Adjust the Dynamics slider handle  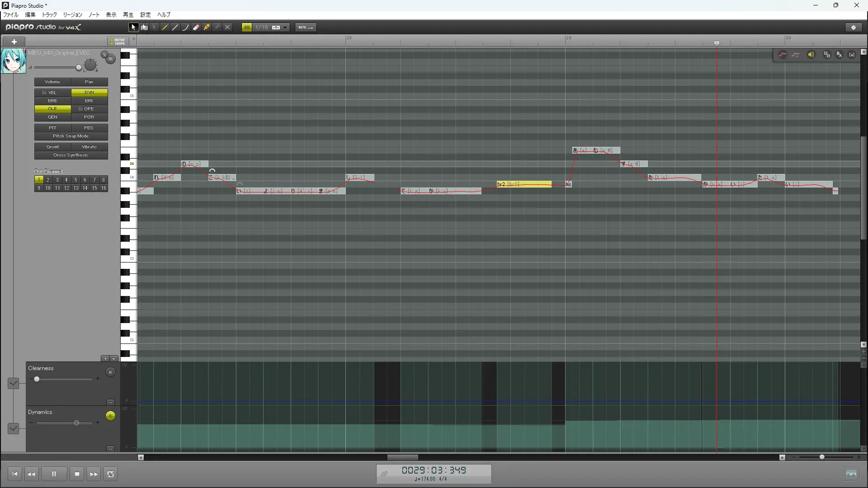tap(76, 423)
